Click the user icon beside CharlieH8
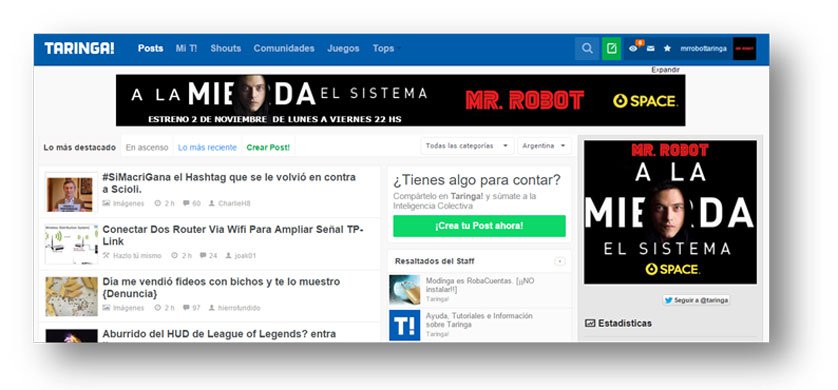The width and height of the screenshot is (838, 390). [x=212, y=203]
